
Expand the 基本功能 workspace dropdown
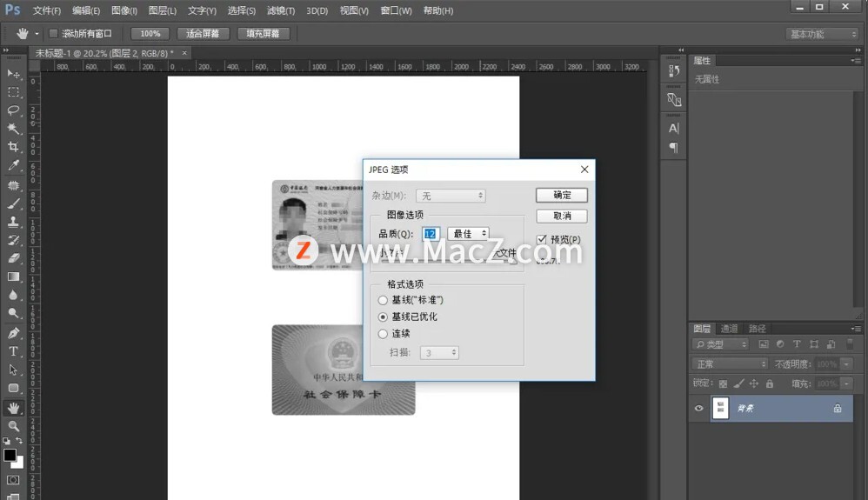(x=823, y=34)
